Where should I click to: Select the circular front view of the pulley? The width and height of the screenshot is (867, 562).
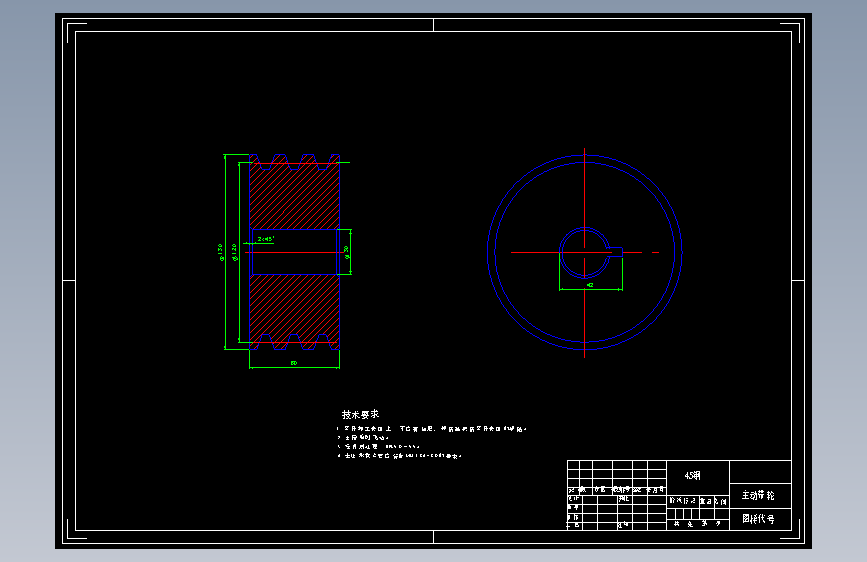point(584,252)
